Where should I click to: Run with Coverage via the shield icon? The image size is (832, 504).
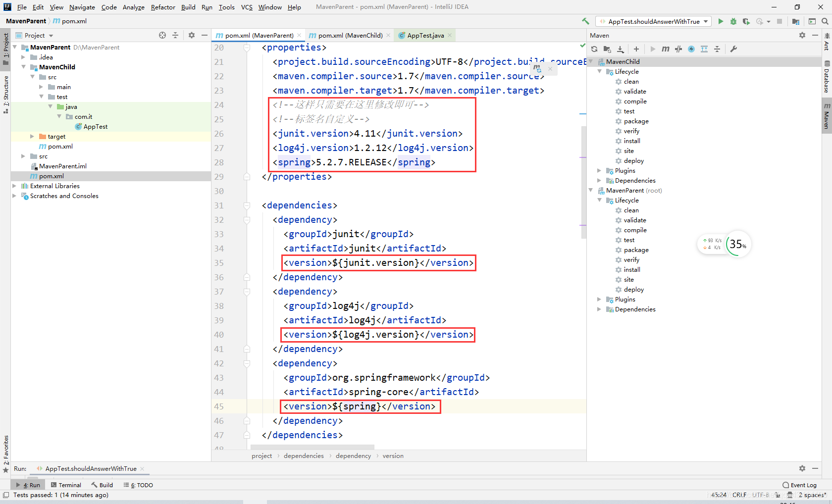(x=746, y=21)
